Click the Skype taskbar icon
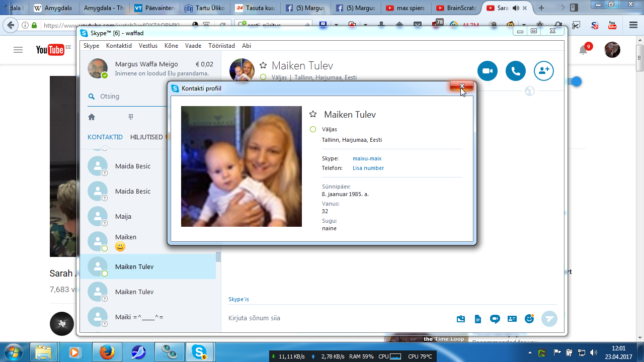The width and height of the screenshot is (644, 362). [x=200, y=352]
